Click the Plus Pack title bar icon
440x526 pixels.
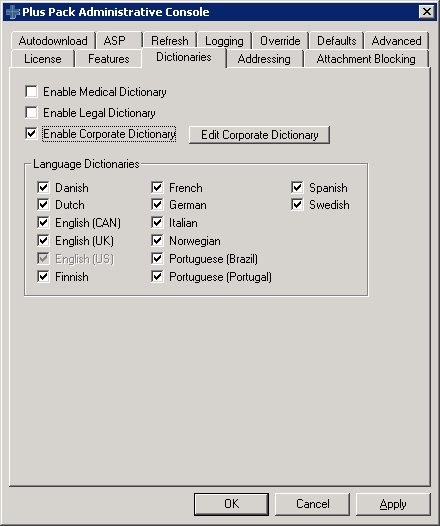[x=13, y=12]
